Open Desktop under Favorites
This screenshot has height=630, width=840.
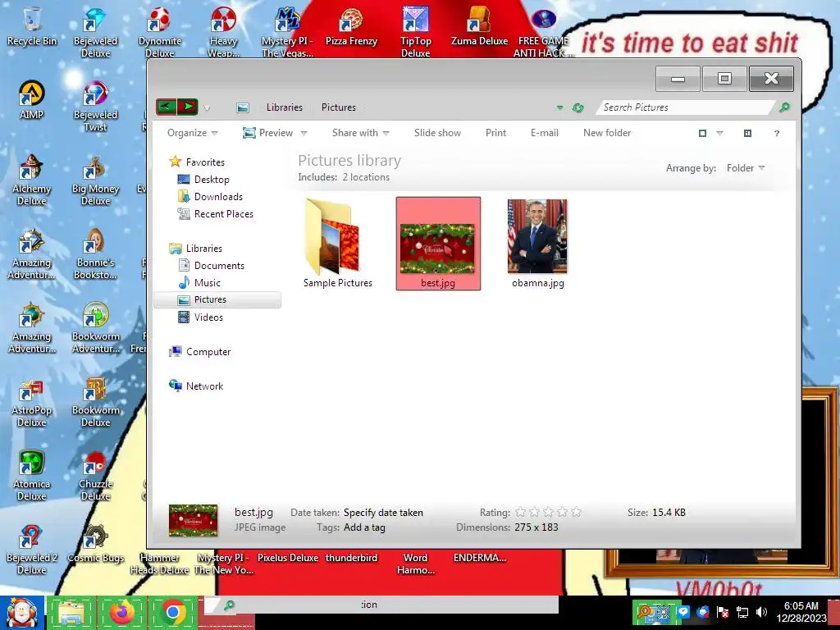pyautogui.click(x=203, y=180)
